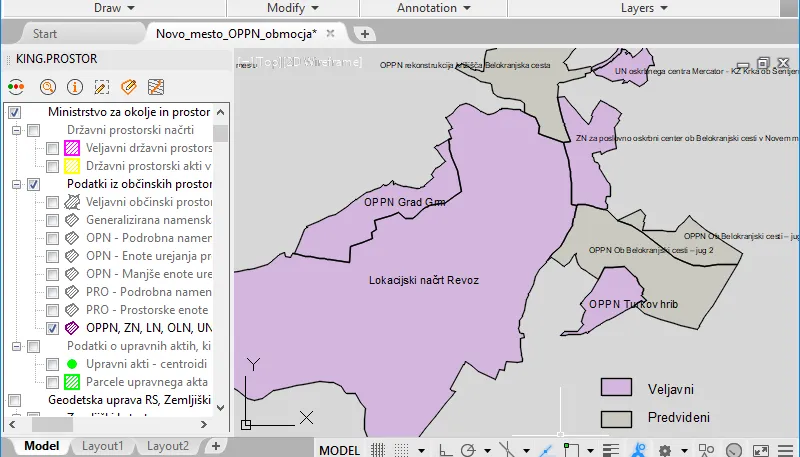Open the Draw panel dropdown
Viewport: 800px width, 457px height.
coord(114,8)
